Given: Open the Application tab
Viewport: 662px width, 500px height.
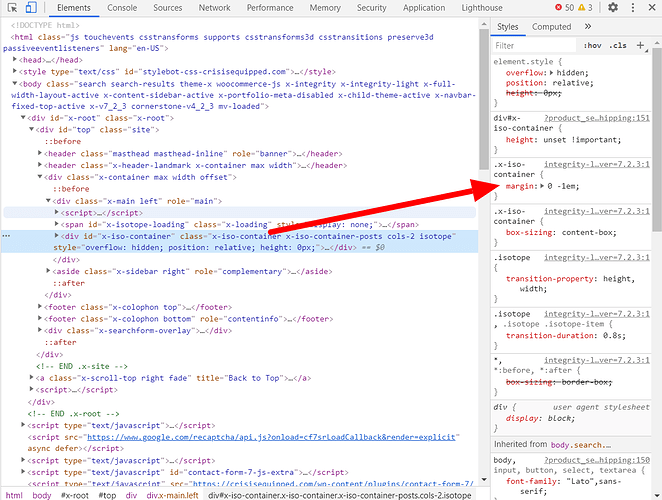Looking at the screenshot, I should 424,8.
